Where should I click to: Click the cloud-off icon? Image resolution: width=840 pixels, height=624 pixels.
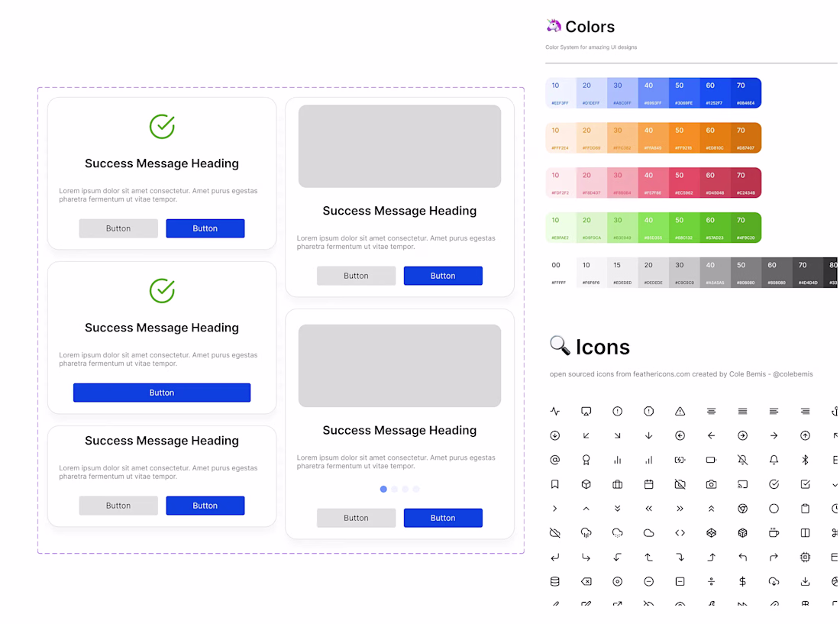(555, 533)
